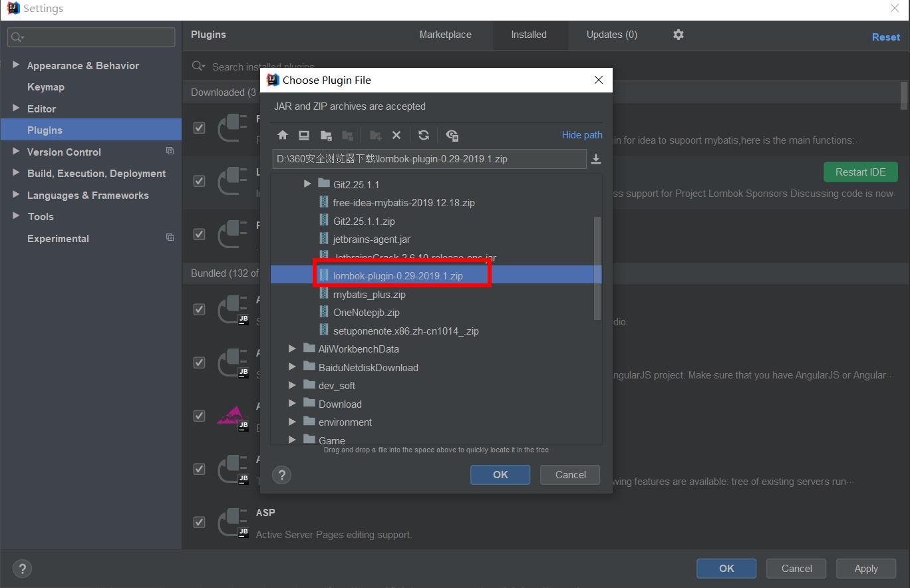Uncheck the plugin with AngularJS description

[199, 363]
